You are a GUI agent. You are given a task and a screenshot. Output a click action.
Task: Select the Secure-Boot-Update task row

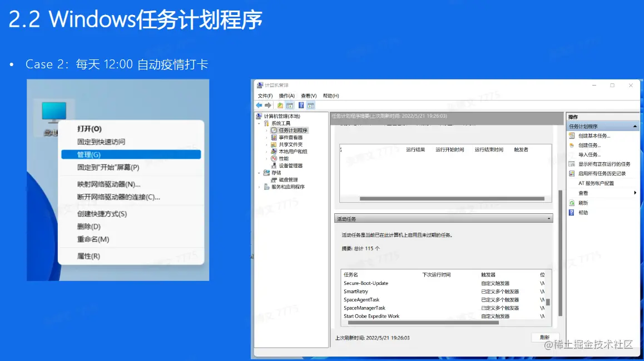[x=367, y=283]
